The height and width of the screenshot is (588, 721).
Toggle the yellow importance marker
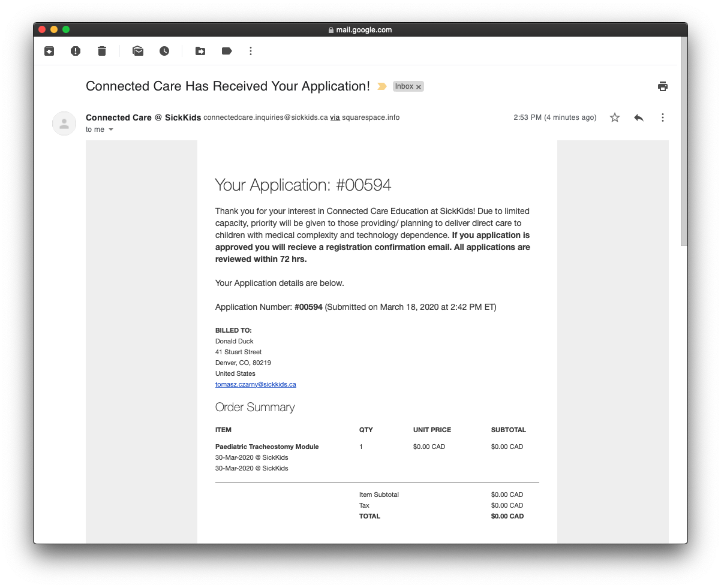(381, 86)
